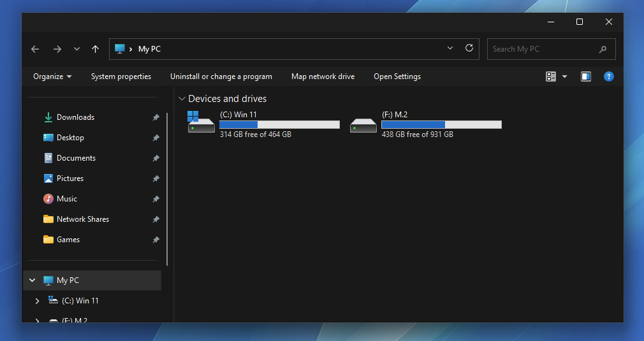The height and width of the screenshot is (341, 644).
Task: Click the pin icon next to Documents
Action: [156, 158]
